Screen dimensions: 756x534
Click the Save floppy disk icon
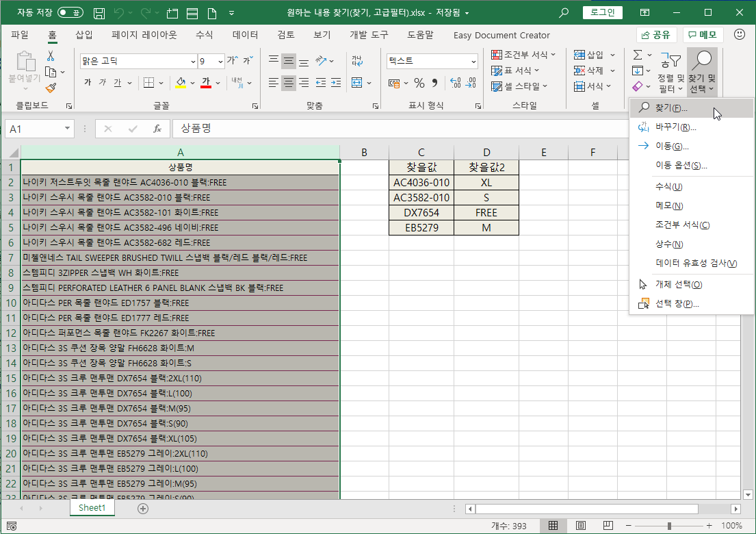tap(99, 13)
